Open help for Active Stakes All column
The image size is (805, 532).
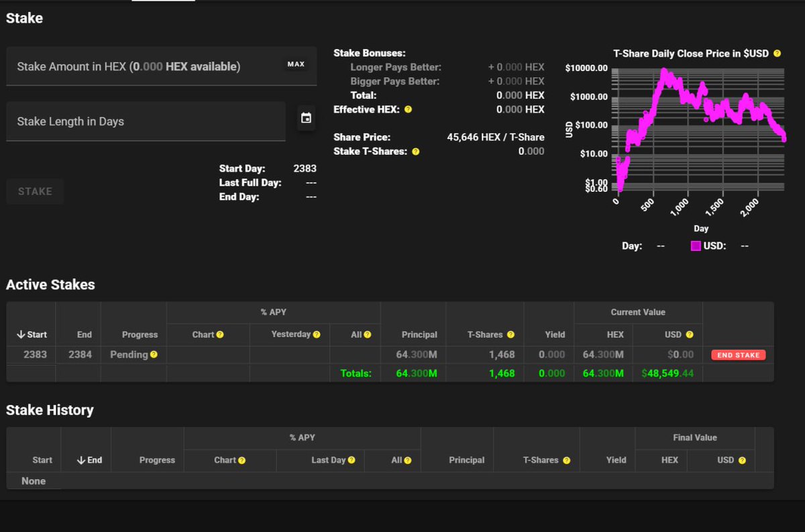367,334
